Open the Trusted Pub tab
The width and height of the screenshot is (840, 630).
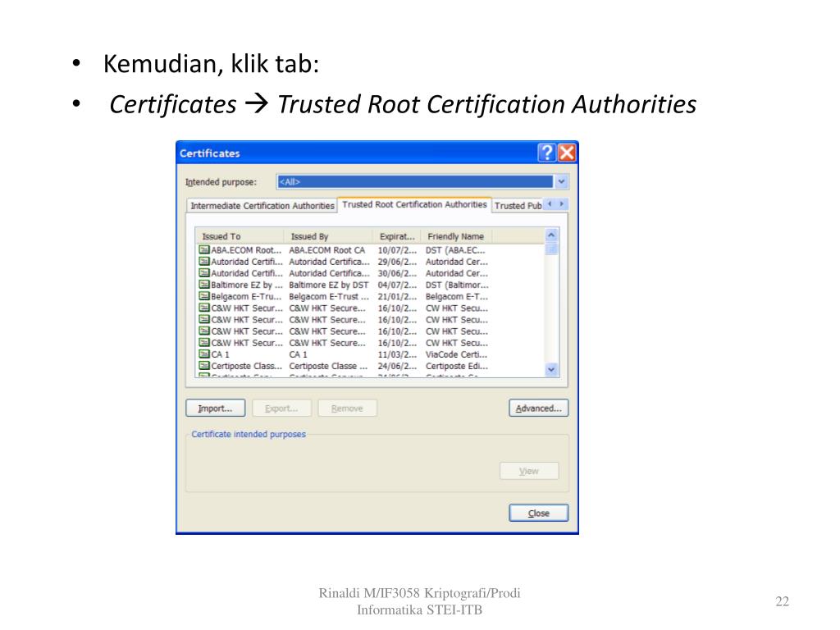click(518, 206)
